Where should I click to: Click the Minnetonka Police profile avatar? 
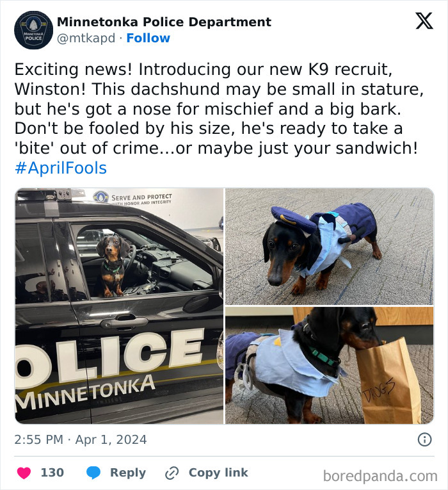click(33, 30)
